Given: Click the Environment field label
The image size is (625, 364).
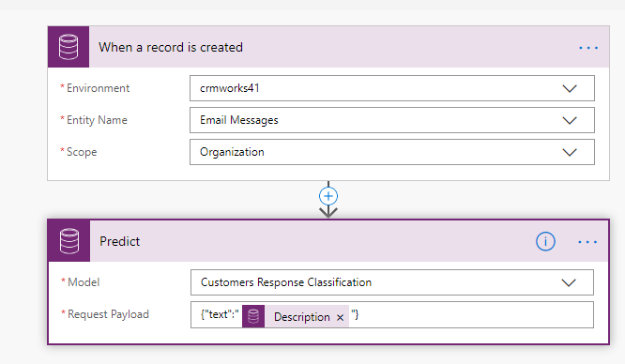Looking at the screenshot, I should [x=98, y=88].
